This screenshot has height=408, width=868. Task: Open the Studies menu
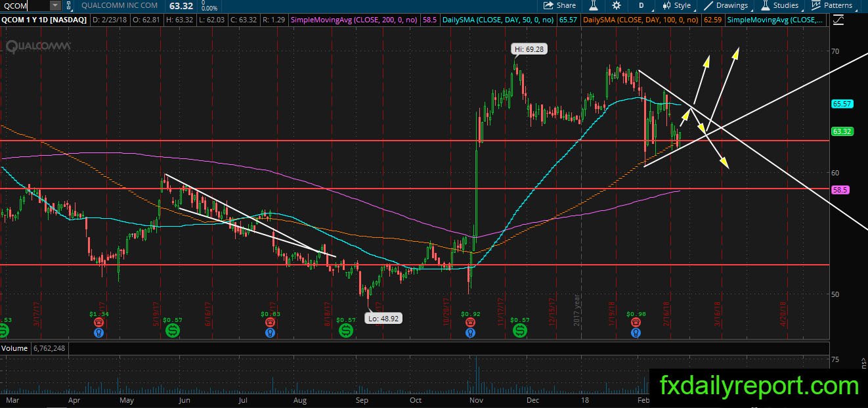(x=779, y=5)
